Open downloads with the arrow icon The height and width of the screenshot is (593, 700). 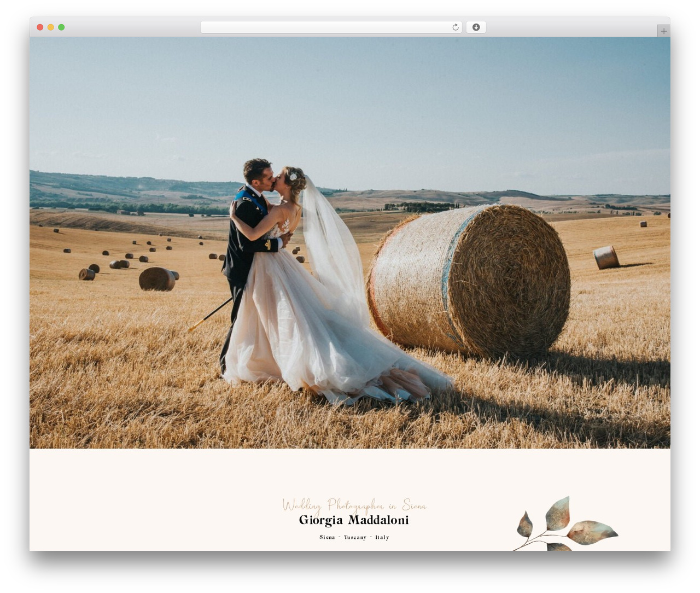(476, 27)
